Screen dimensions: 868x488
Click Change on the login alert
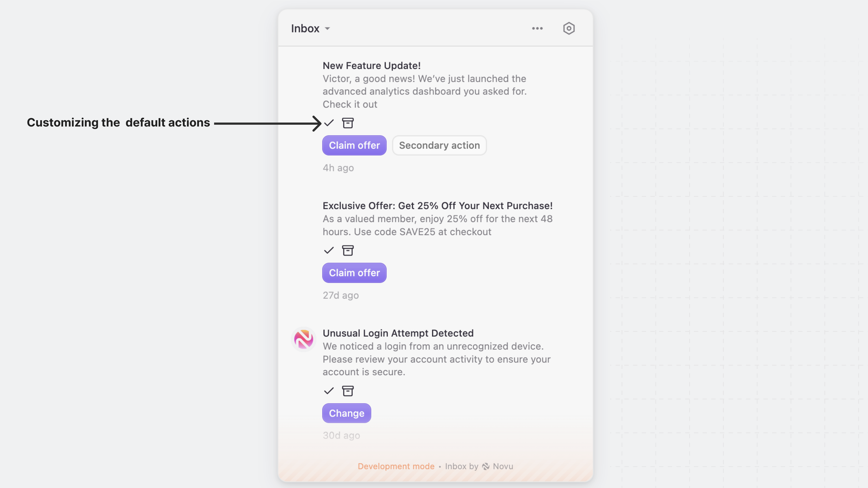346,413
